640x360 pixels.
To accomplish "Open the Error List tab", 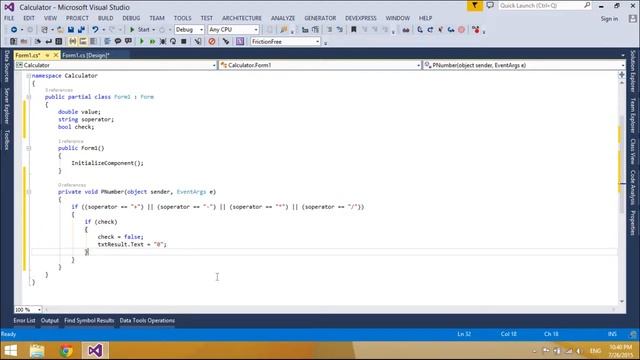I will 24,321.
